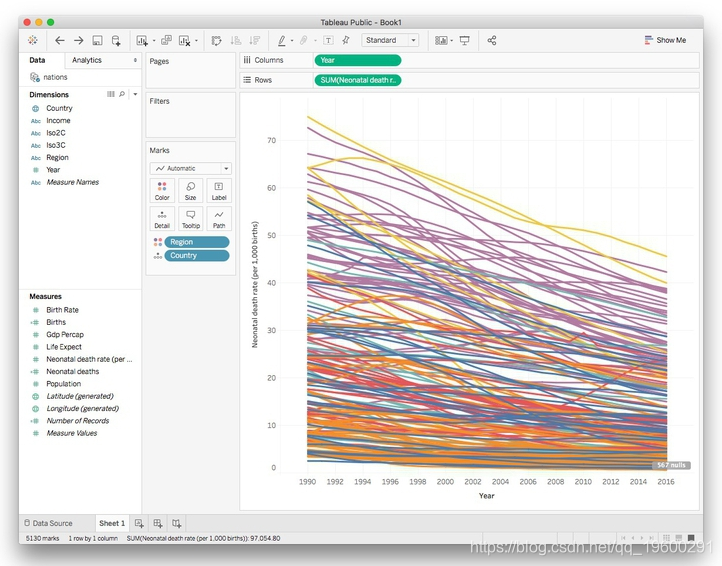Select the Gdp Percap measure

click(65, 334)
